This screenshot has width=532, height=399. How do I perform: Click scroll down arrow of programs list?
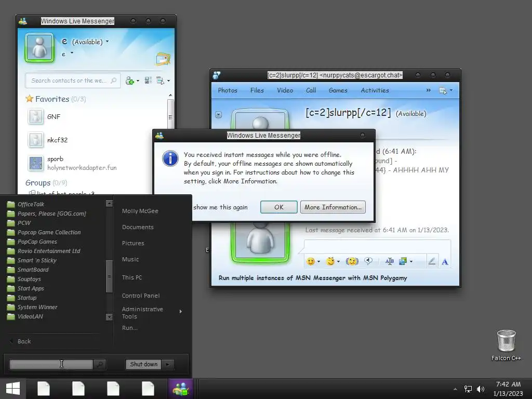[x=109, y=317]
